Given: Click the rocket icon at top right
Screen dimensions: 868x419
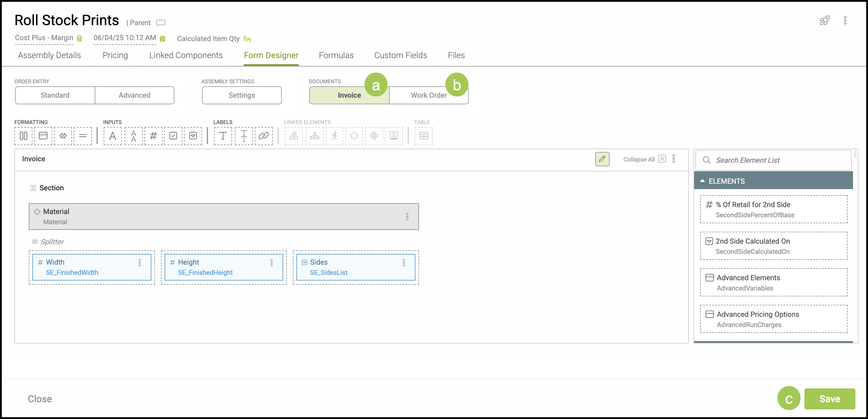Looking at the screenshot, I should click(x=824, y=21).
